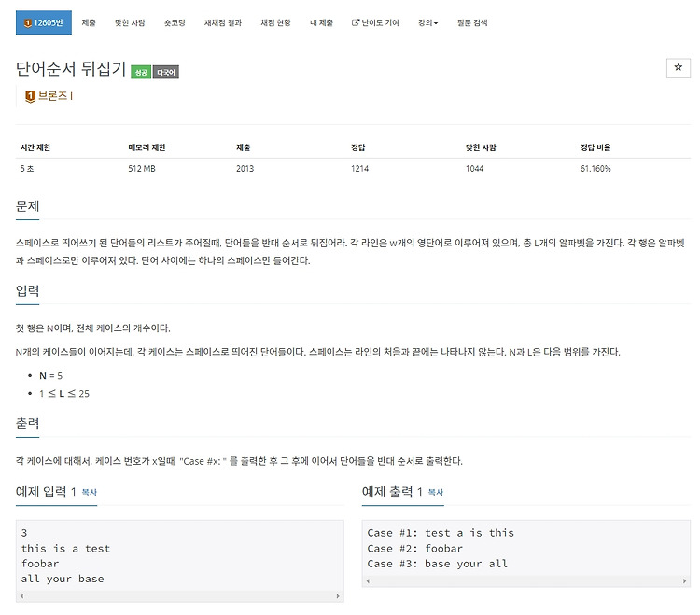The image size is (700, 615).
Task: Click the Bronze I tier badge icon
Action: 30,96
